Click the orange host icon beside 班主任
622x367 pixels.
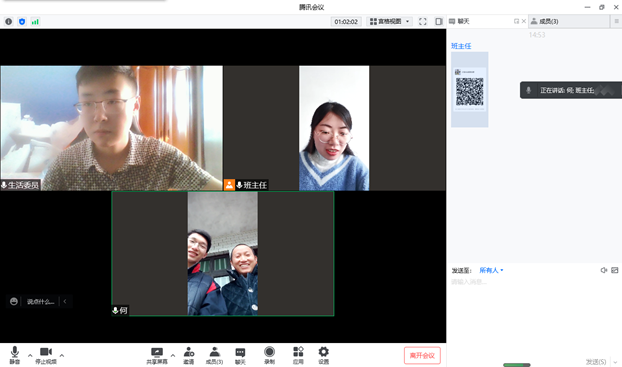(x=229, y=185)
